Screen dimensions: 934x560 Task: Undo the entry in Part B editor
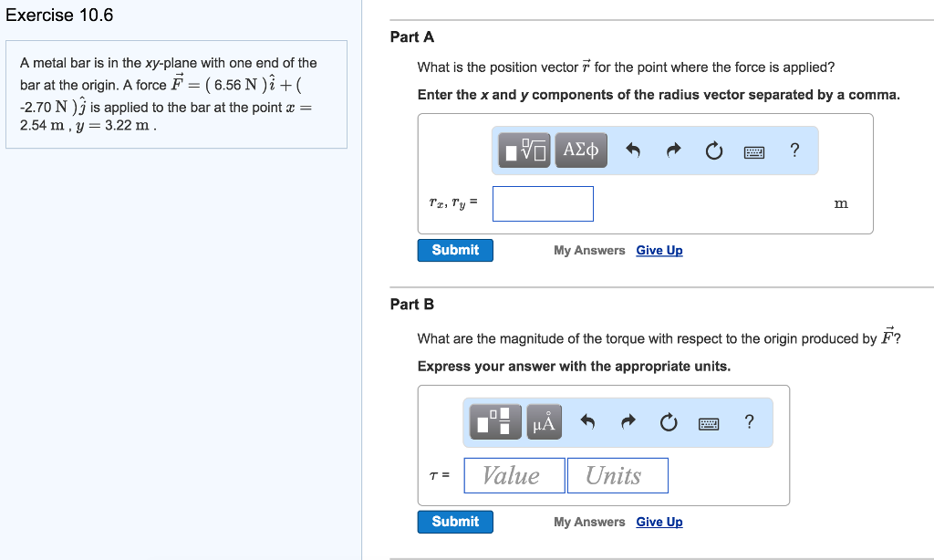point(588,421)
